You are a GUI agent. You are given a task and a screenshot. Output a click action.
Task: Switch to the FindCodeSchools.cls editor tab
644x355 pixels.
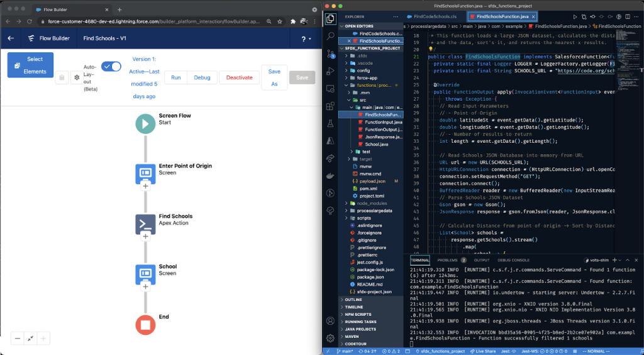(435, 16)
